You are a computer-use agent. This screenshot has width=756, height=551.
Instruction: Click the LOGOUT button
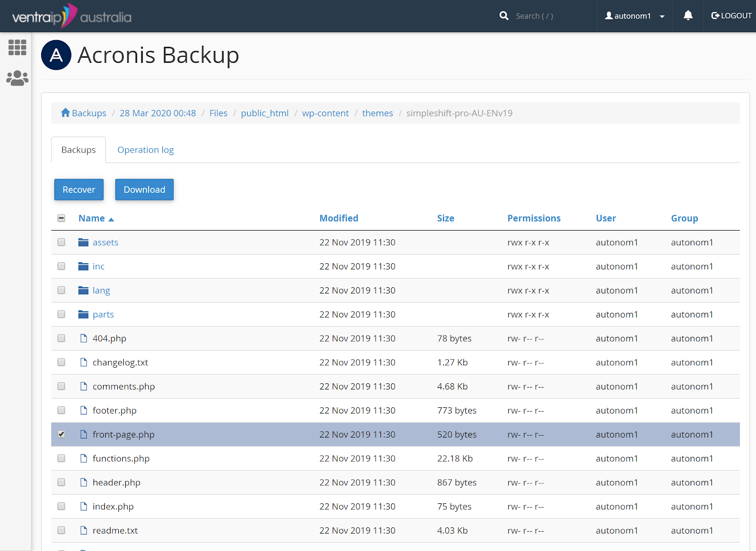click(x=731, y=16)
